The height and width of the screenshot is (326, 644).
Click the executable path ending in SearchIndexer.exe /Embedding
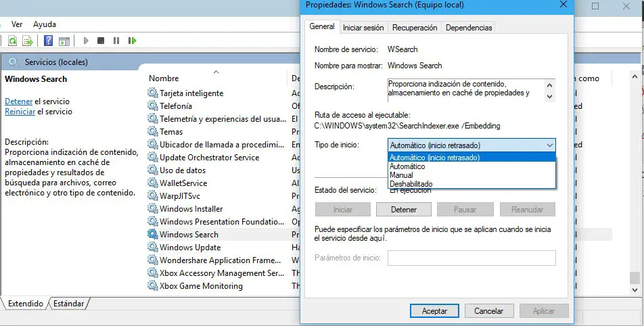click(x=407, y=126)
